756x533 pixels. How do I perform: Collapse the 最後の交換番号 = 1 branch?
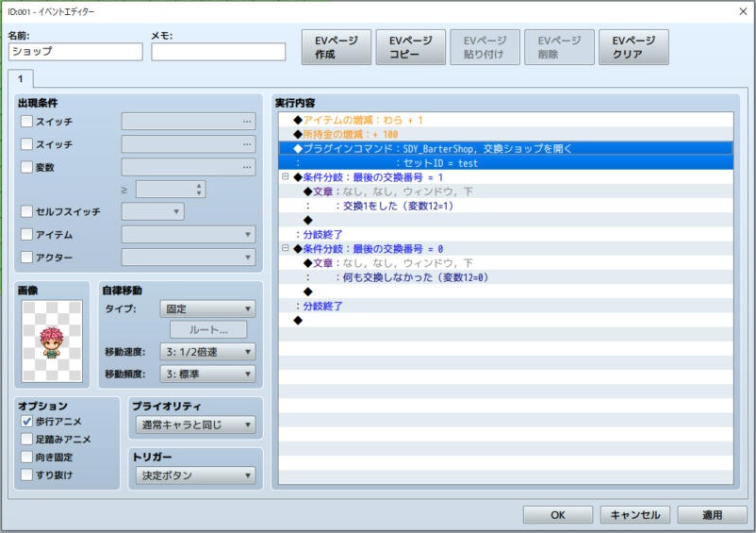(x=286, y=176)
